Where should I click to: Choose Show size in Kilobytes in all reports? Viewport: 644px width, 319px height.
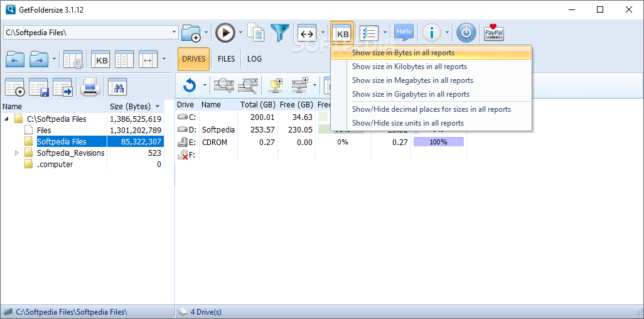[431, 67]
